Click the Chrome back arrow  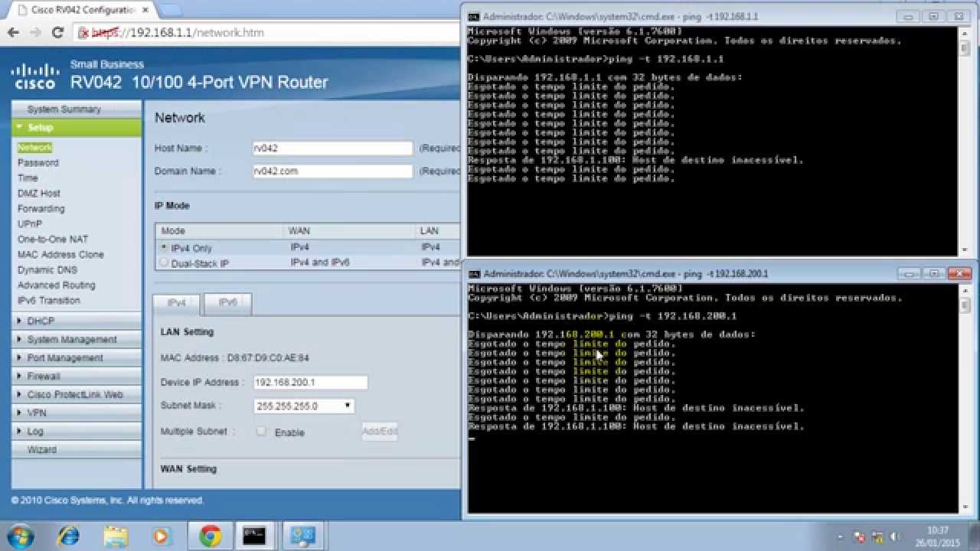[13, 33]
